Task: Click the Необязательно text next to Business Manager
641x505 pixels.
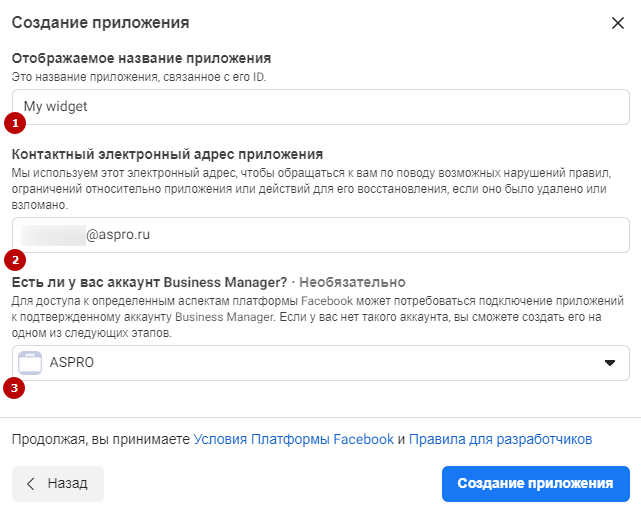Action: (352, 282)
